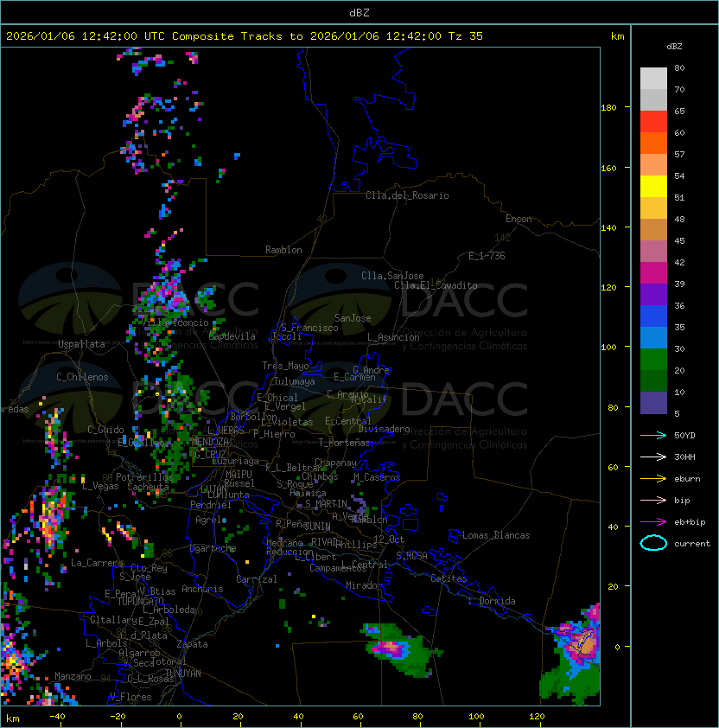This screenshot has height=728, width=719.
Task: Click the '42' label on color scale
Action: pyautogui.click(x=679, y=262)
